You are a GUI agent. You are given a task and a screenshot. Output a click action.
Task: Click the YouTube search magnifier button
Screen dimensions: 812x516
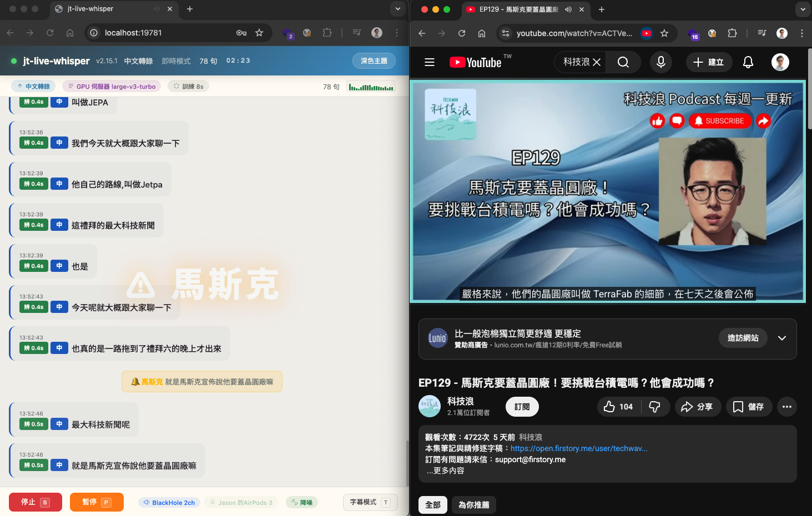(x=623, y=62)
